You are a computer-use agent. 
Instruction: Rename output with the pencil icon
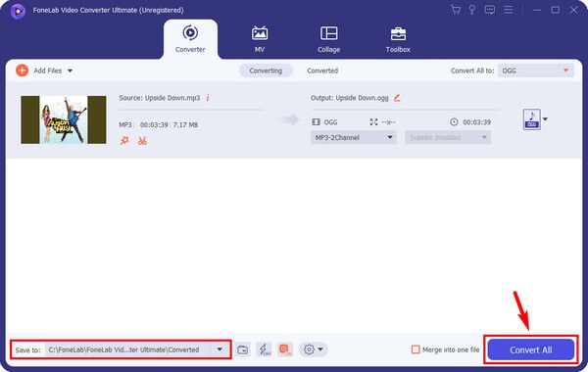click(397, 98)
